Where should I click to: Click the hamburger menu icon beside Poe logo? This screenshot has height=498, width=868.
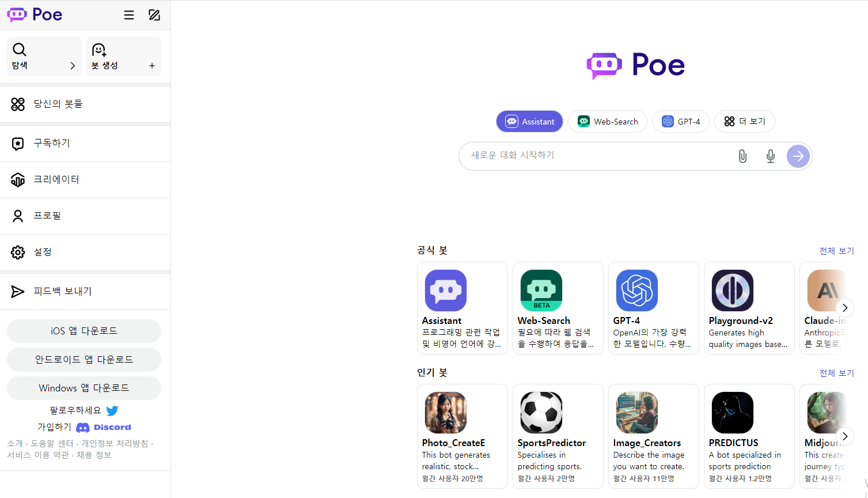pyautogui.click(x=129, y=15)
